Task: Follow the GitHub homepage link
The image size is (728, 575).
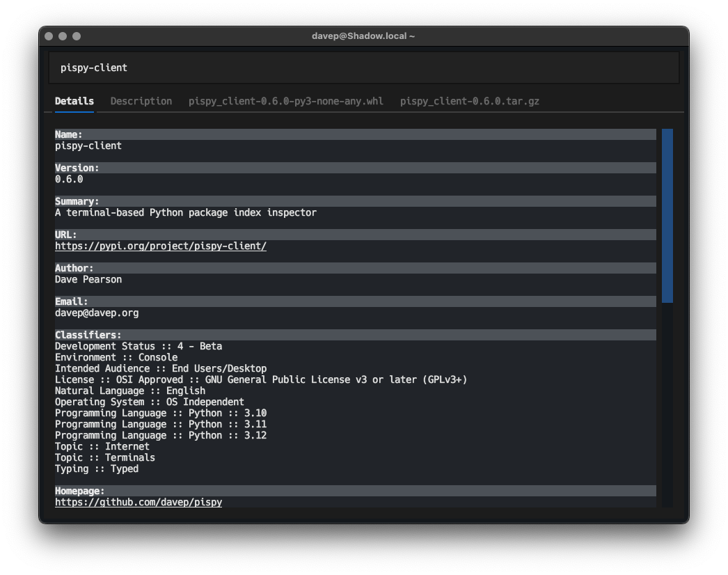Action: [138, 502]
